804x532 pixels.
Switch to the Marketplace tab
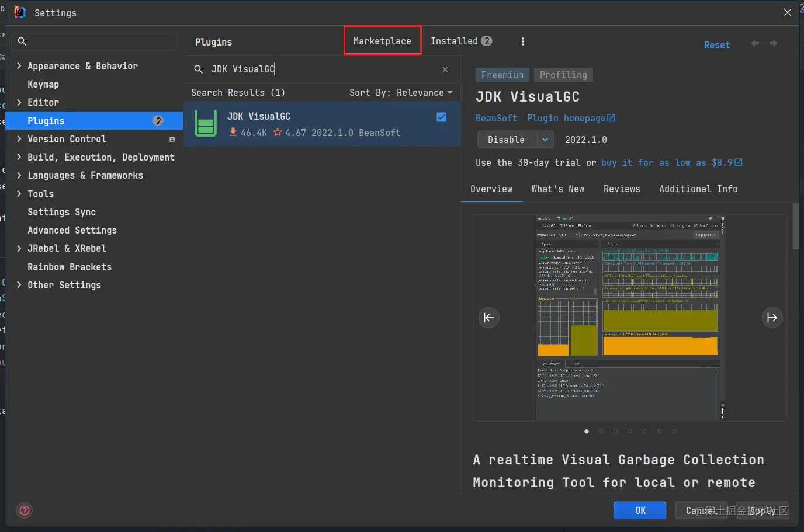[382, 41]
